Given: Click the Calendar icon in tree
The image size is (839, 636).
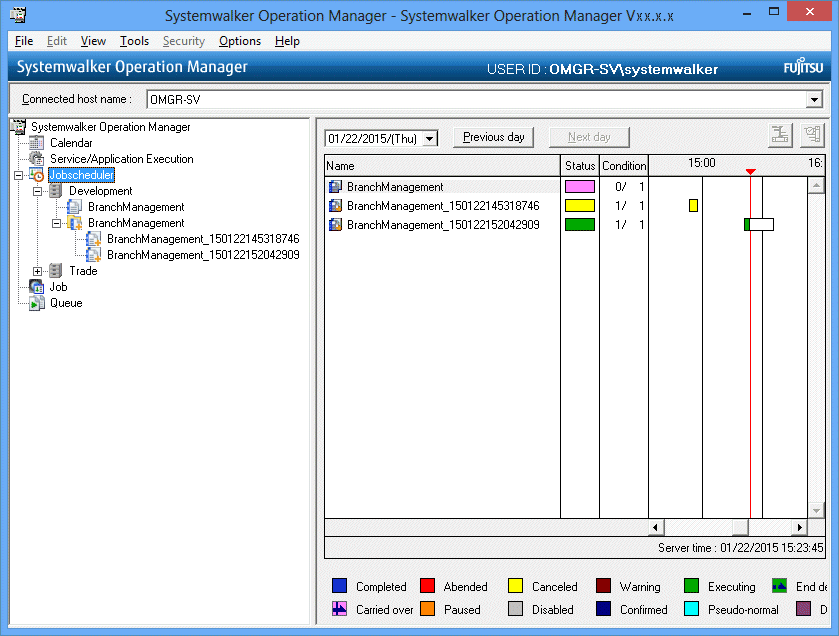Looking at the screenshot, I should 37,143.
